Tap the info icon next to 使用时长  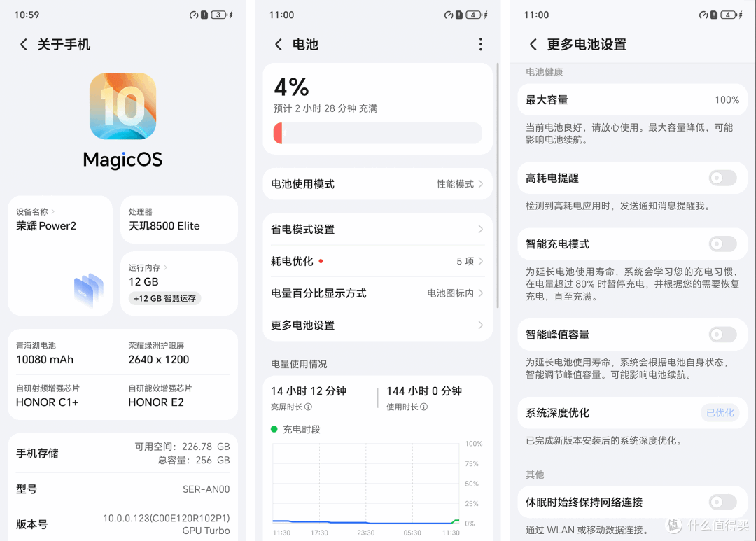(x=423, y=407)
